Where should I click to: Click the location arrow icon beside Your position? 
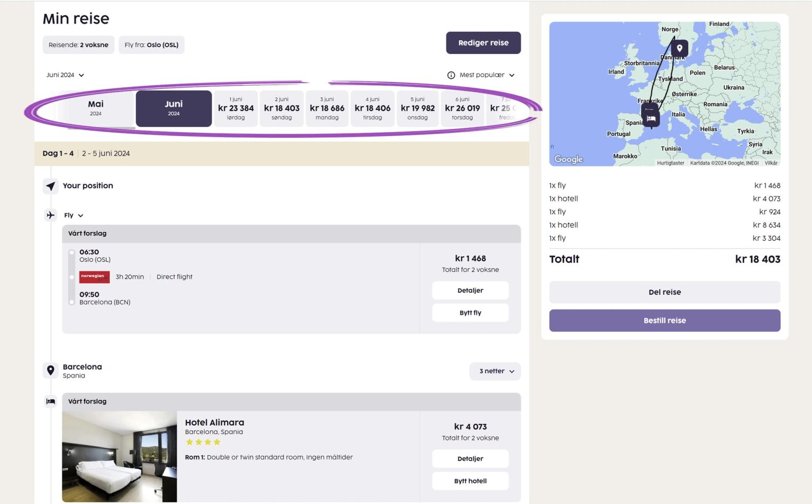(50, 186)
